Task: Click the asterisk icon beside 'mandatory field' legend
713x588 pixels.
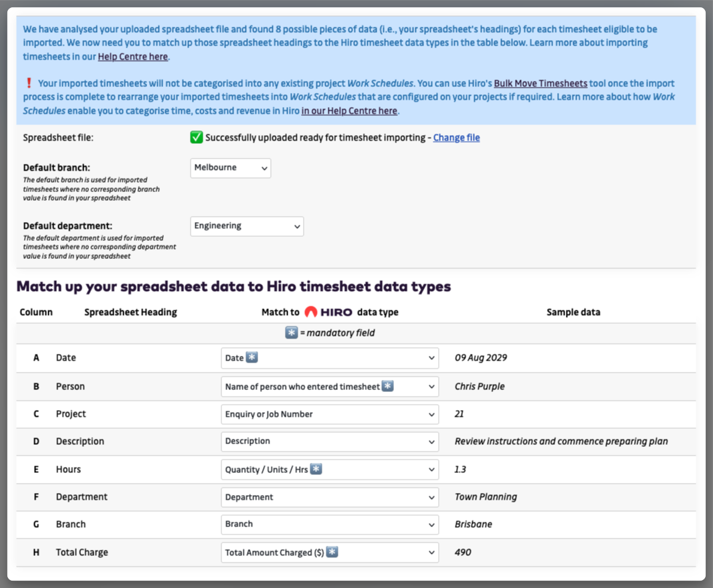Action: [291, 332]
